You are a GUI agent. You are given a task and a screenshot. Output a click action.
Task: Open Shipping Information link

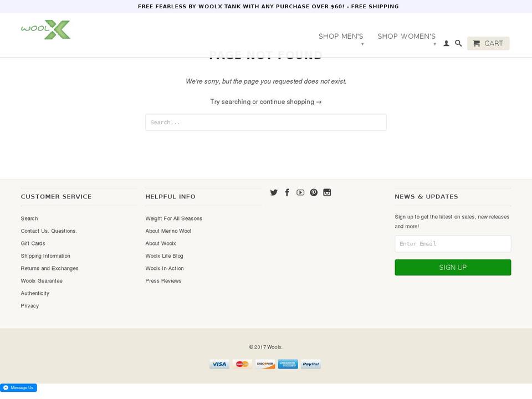click(x=45, y=256)
